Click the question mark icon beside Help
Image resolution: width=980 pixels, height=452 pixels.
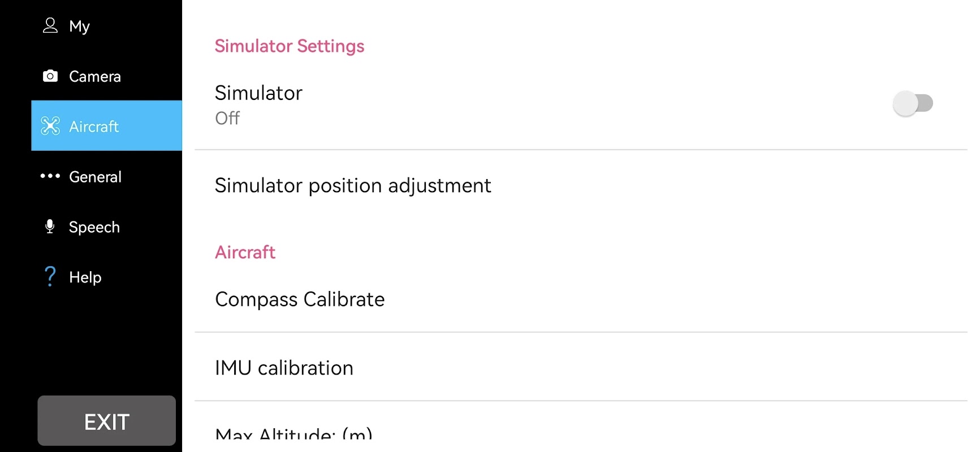tap(50, 277)
